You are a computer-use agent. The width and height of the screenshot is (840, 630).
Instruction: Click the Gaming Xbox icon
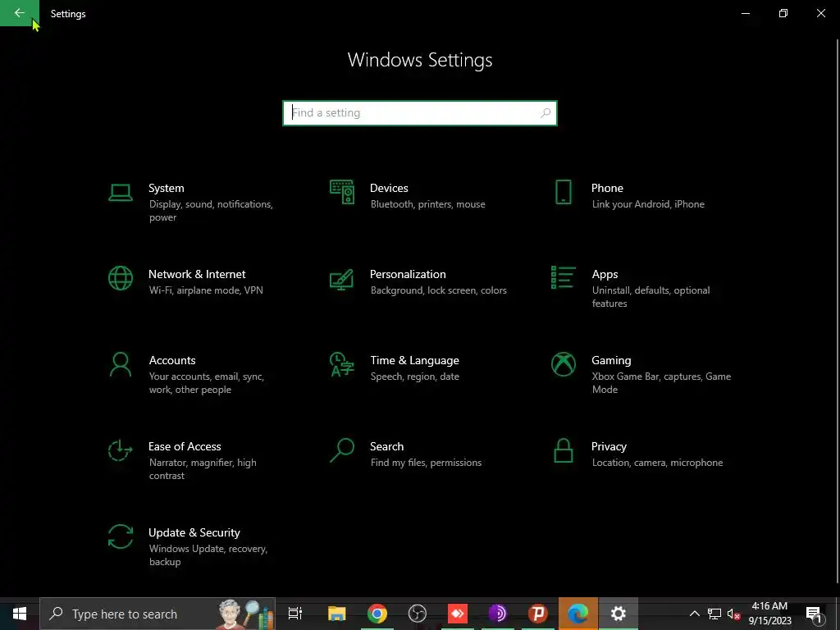click(563, 364)
